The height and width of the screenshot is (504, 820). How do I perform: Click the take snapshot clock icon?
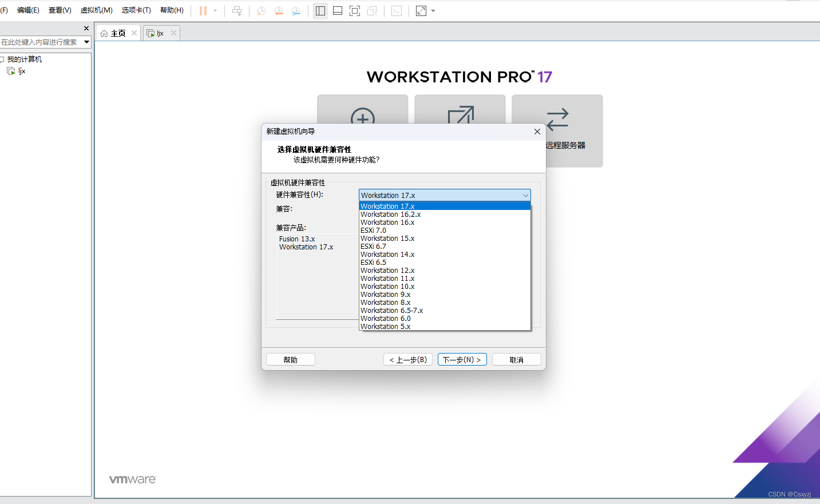(x=261, y=11)
